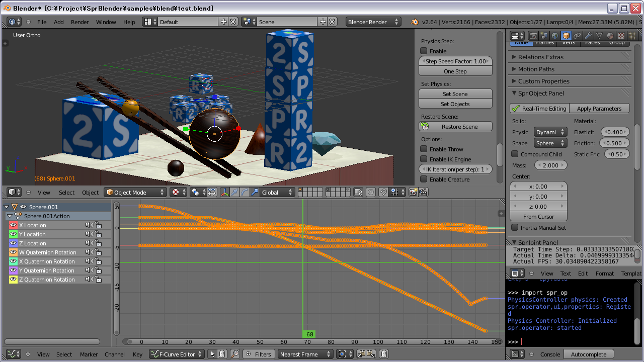Open the Render menu

point(79,22)
